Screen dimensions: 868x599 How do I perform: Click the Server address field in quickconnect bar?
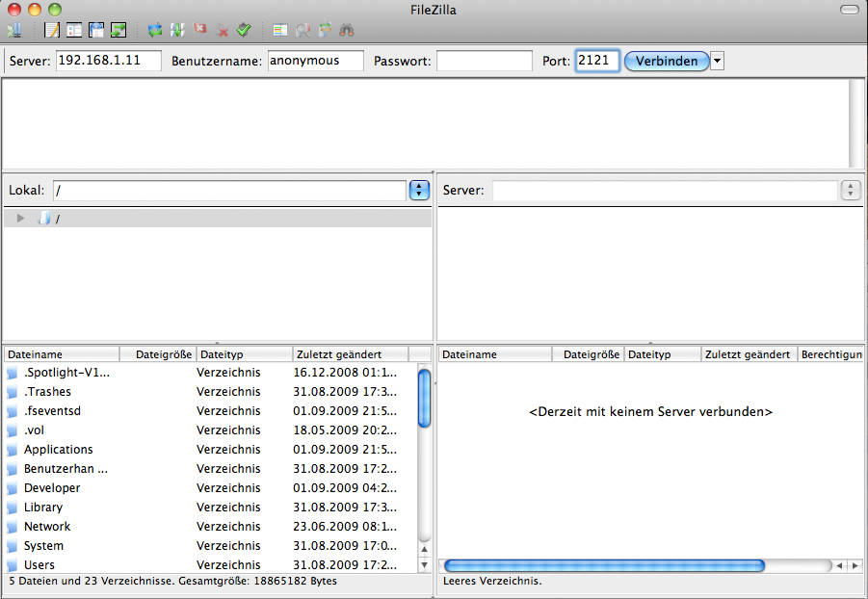click(x=109, y=61)
